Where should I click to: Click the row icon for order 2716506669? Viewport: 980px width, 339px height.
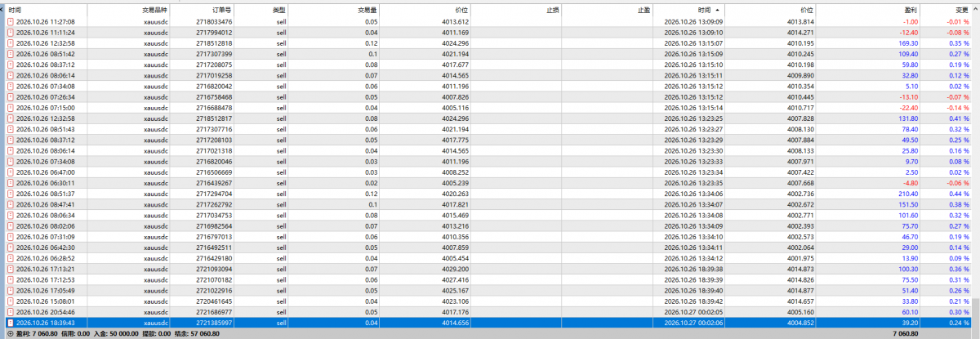click(x=10, y=172)
